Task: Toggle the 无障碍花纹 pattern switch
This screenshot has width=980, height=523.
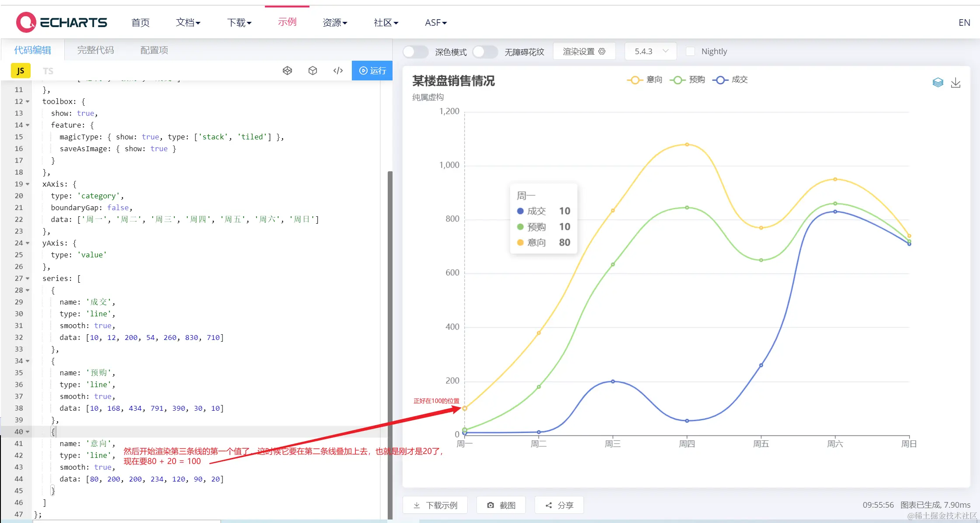Action: click(485, 52)
